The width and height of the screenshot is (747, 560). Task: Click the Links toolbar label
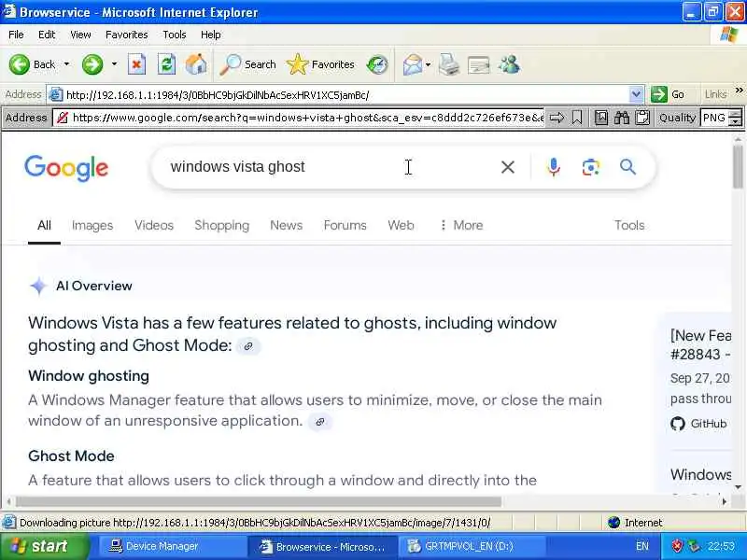click(x=716, y=95)
